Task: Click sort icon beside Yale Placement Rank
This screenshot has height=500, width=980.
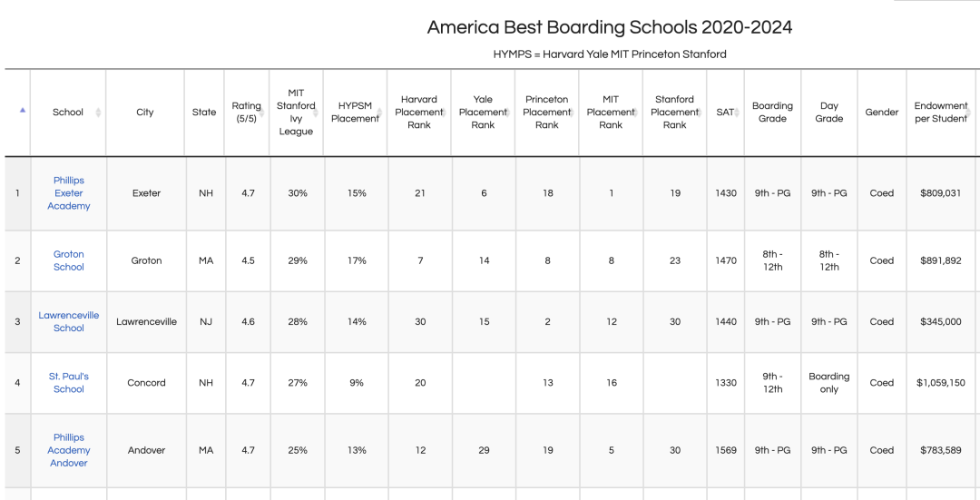Action: [507, 113]
